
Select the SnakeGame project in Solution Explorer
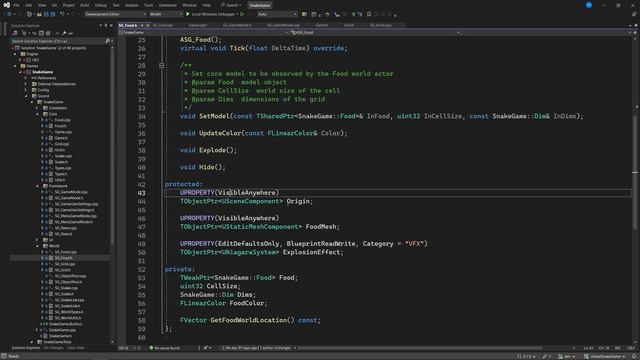click(42, 72)
